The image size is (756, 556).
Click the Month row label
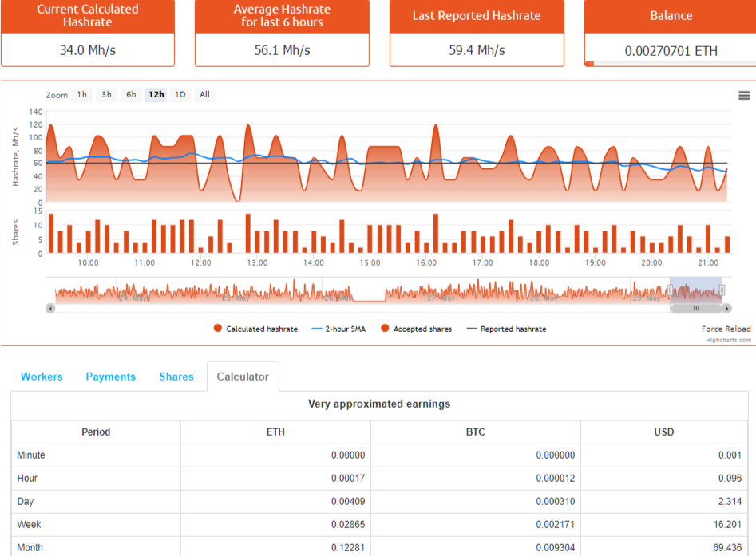[30, 547]
